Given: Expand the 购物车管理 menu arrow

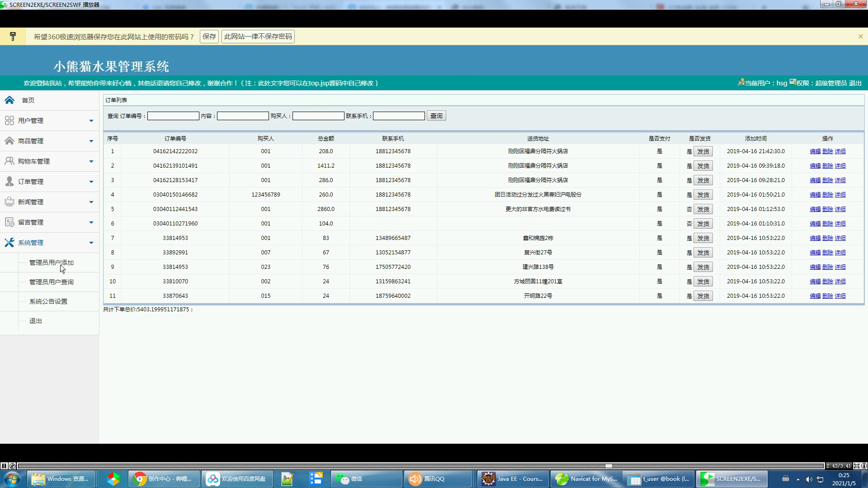Looking at the screenshot, I should 91,161.
